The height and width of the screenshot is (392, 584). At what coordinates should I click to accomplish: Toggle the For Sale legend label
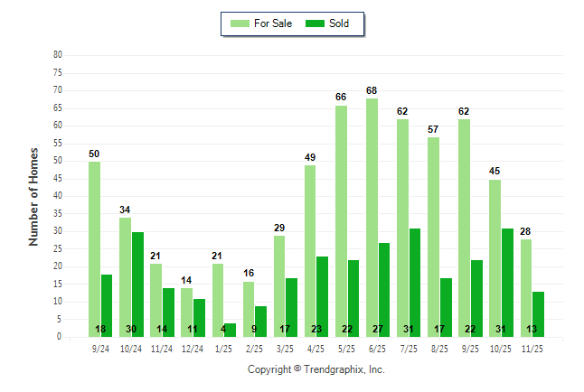274,23
